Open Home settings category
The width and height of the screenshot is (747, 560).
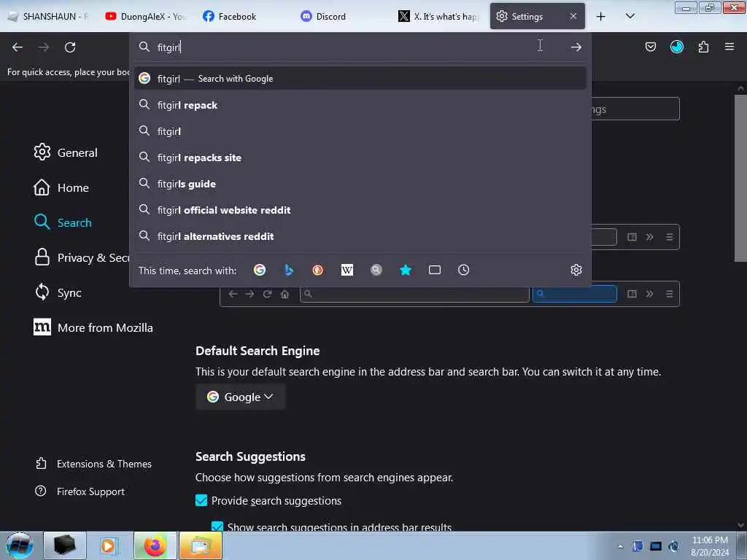pyautogui.click(x=61, y=187)
